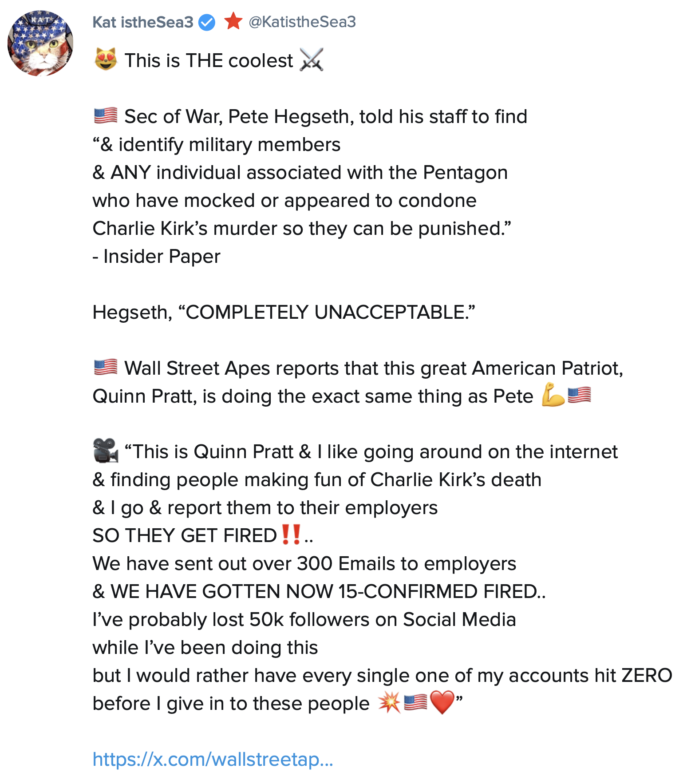The height and width of the screenshot is (784, 695).
Task: Click the display name Kat istheSea3
Action: (x=143, y=22)
